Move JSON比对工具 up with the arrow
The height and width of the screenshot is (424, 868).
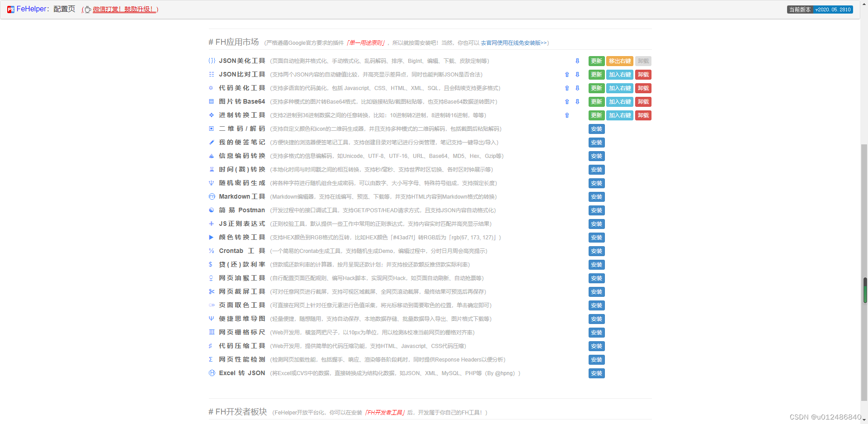(567, 74)
